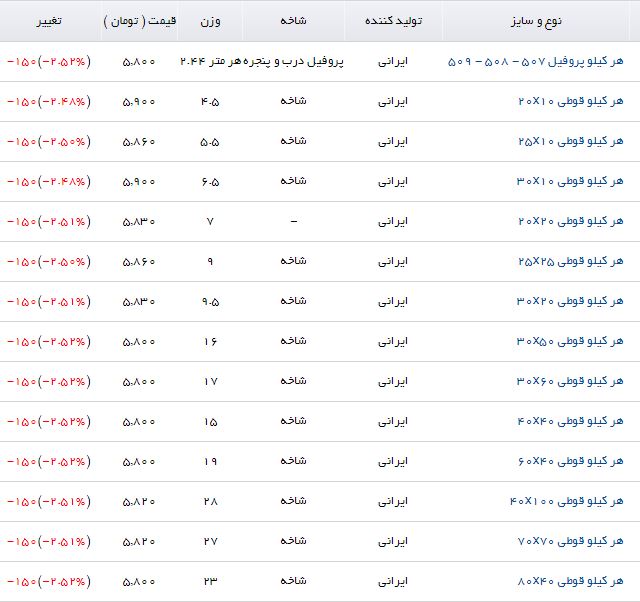This screenshot has width=640, height=602.
Task: Select the weight value ۱۵
Action: pos(210,422)
